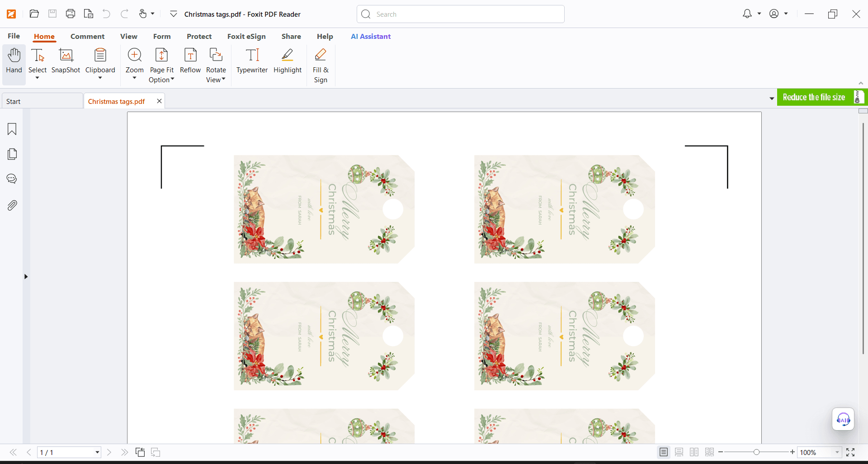Click the zoom in plus button
Screen dimensions: 868x464
pos(793,452)
